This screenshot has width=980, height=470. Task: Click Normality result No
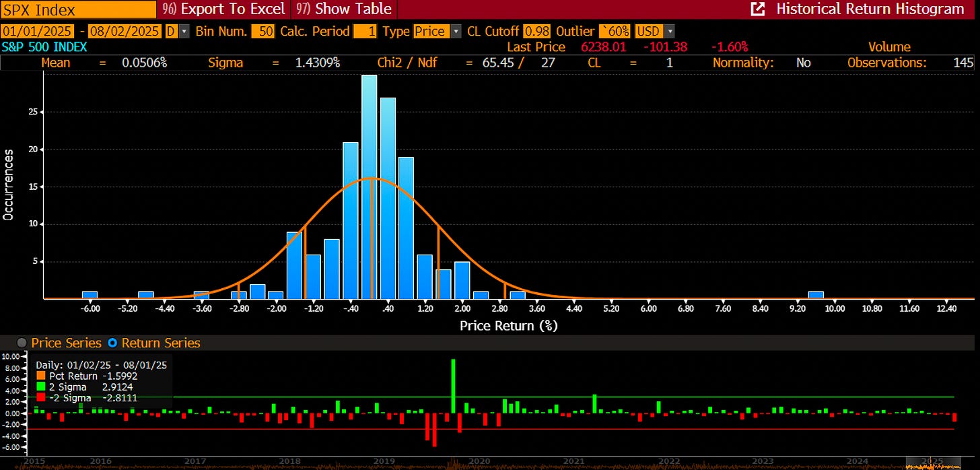(803, 62)
